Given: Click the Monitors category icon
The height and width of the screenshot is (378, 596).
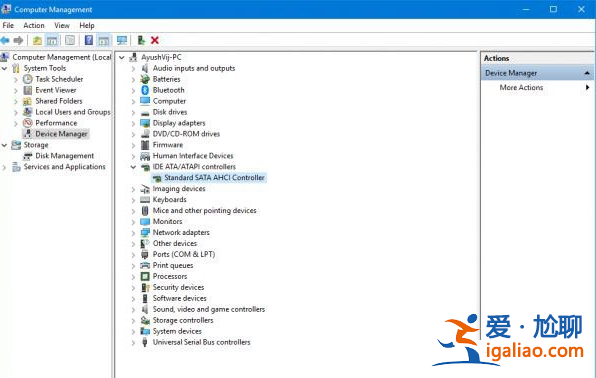Looking at the screenshot, I should [145, 222].
